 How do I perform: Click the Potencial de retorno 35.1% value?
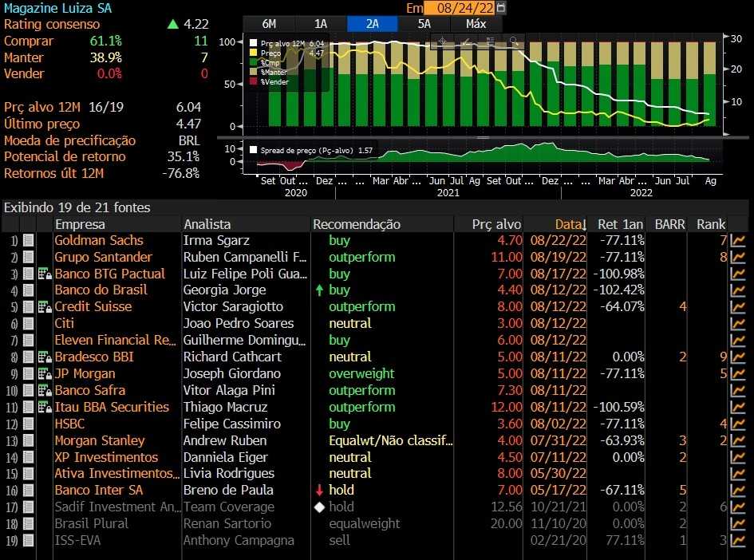[x=184, y=156]
